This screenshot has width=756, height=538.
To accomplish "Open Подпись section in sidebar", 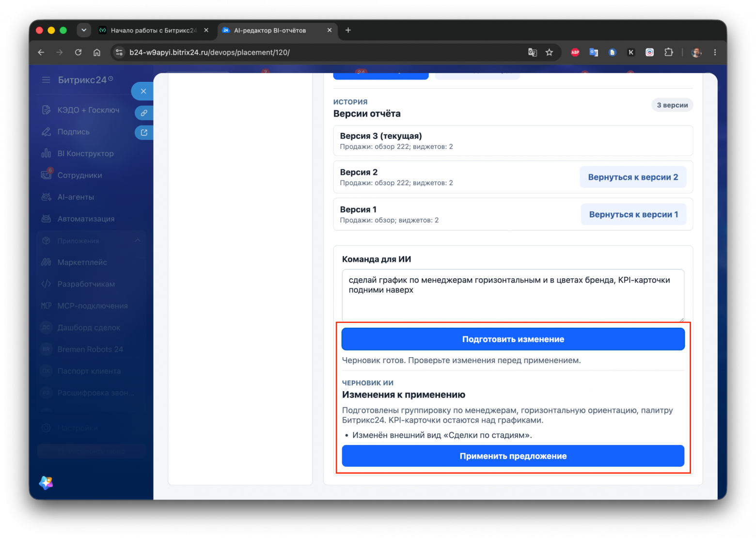I will (x=73, y=132).
